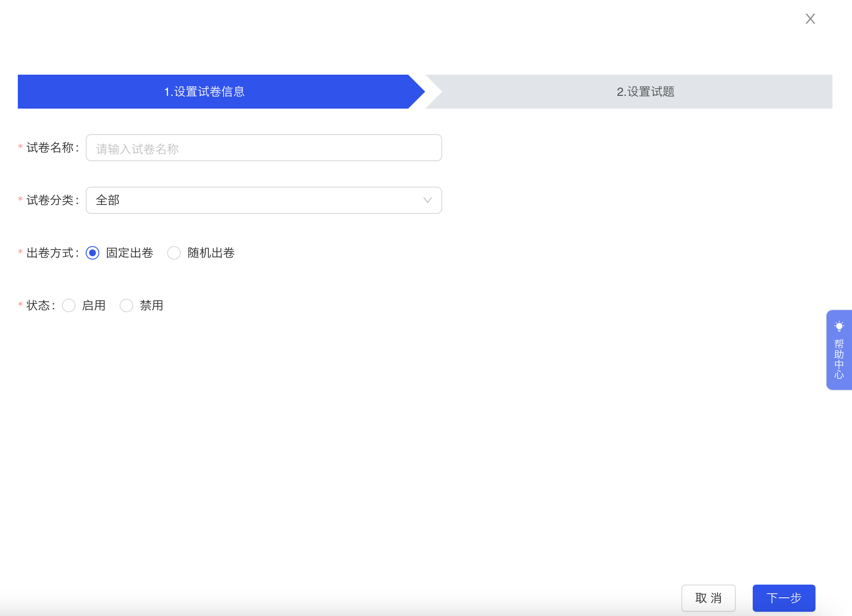852x616 pixels.
Task: Close the dialog with the X icon
Action: [x=810, y=19]
